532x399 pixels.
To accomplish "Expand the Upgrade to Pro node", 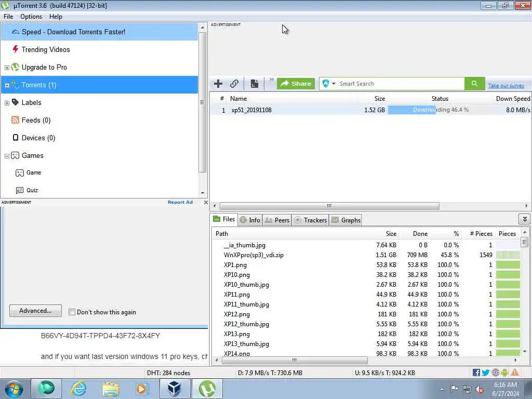I will [7, 68].
